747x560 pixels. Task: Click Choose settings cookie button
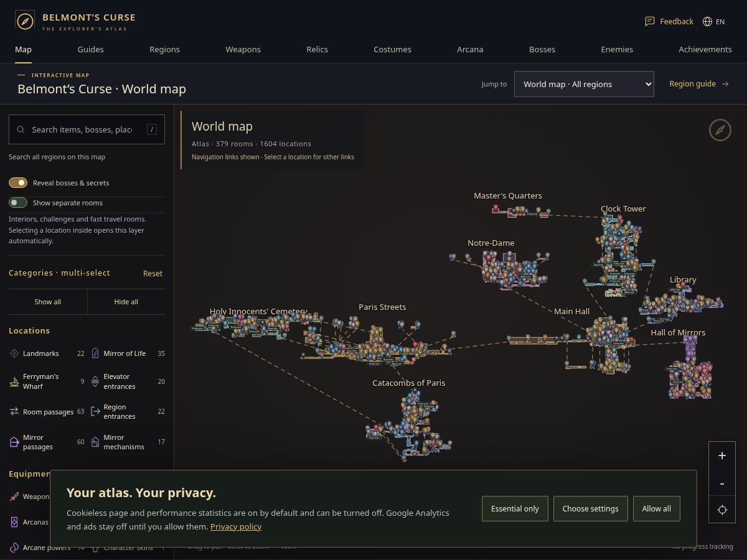click(x=590, y=508)
